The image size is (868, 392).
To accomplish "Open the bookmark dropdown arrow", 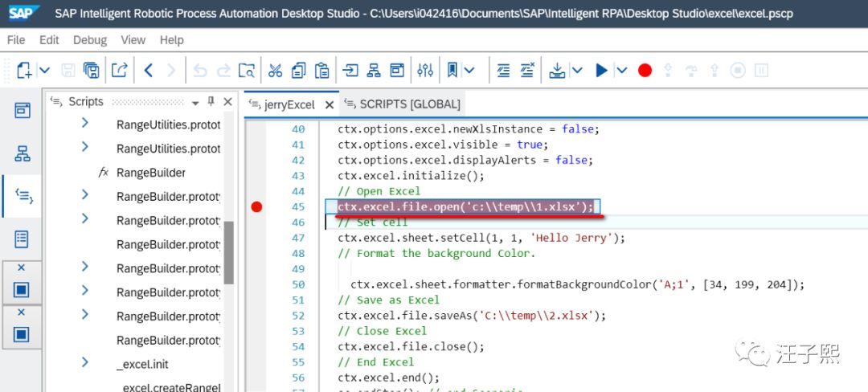I will click(x=469, y=70).
